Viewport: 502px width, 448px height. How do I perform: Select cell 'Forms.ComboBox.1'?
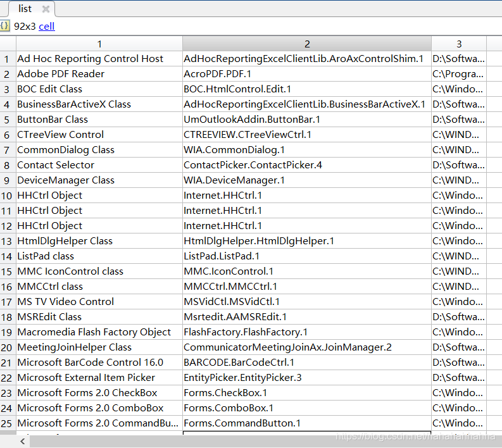[307, 408]
